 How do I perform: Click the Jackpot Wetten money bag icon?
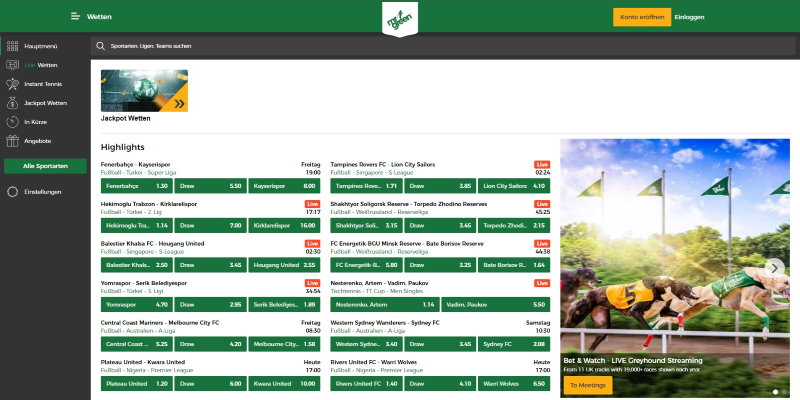pyautogui.click(x=13, y=103)
